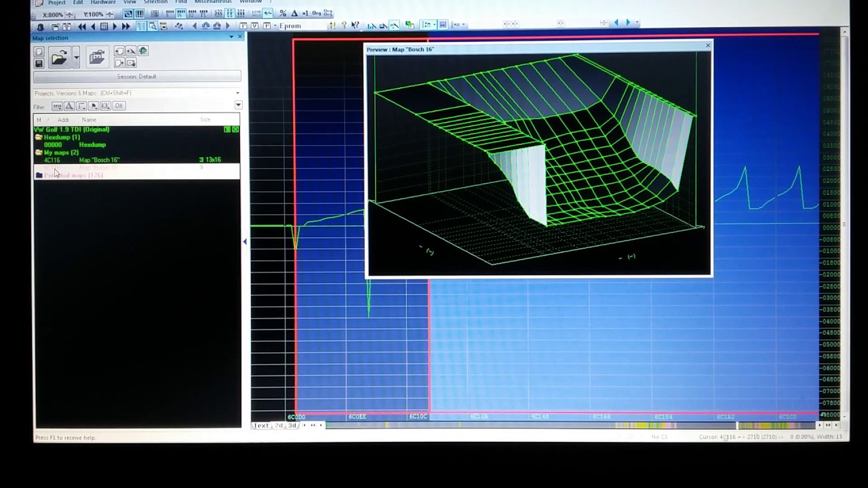The image size is (868, 488).
Task: Show original values (Org) icon
Action: [316, 14]
